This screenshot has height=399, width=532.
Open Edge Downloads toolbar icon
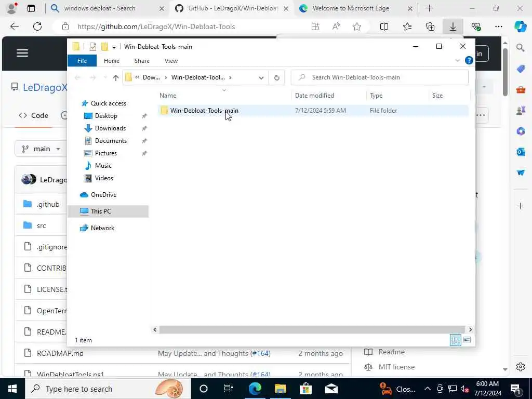[x=453, y=26]
